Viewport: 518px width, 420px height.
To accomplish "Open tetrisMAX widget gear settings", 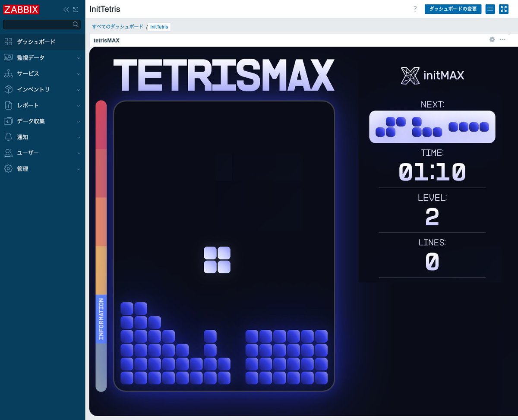I will click(x=492, y=40).
